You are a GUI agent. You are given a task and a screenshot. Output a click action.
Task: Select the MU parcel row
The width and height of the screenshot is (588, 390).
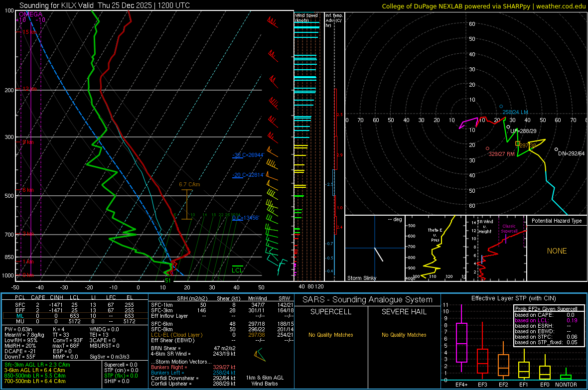click(75, 321)
